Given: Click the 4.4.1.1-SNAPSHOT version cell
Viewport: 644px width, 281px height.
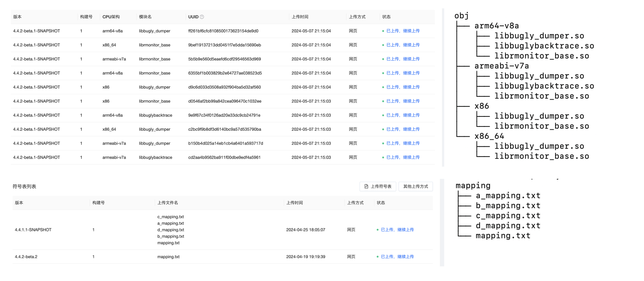Looking at the screenshot, I should pos(33,230).
